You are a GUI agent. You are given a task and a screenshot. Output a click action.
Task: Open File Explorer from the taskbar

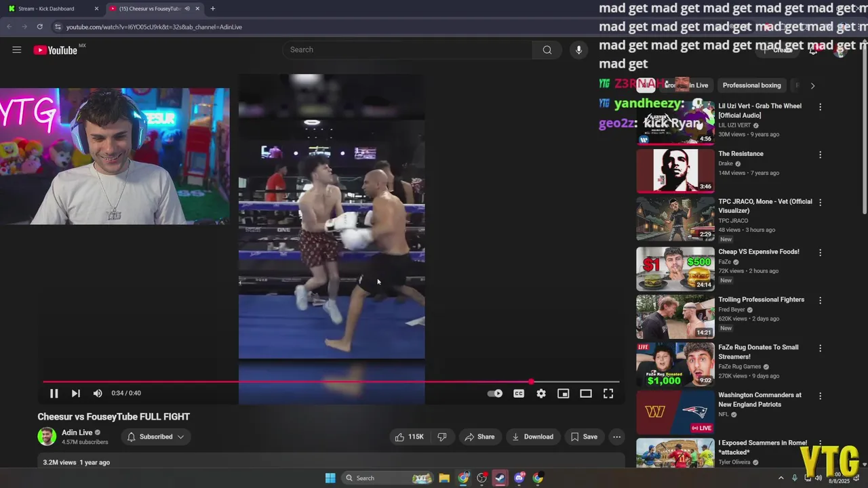[x=444, y=478]
